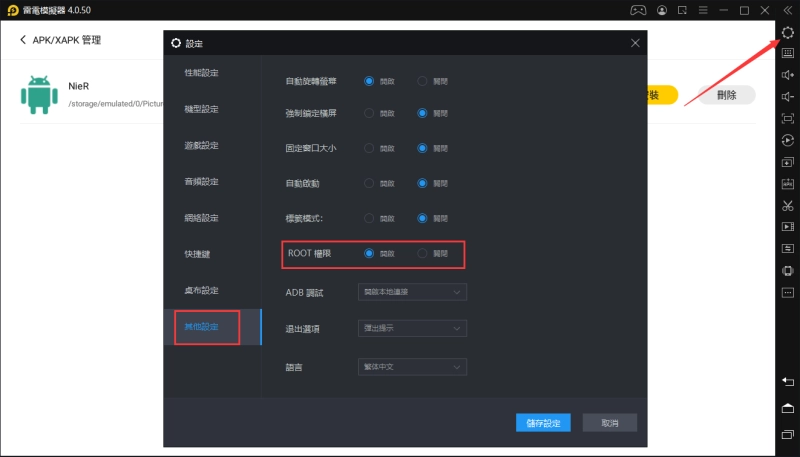Open the operation recorder sidebar icon
Viewport: 800px width, 457px height.
tap(788, 140)
